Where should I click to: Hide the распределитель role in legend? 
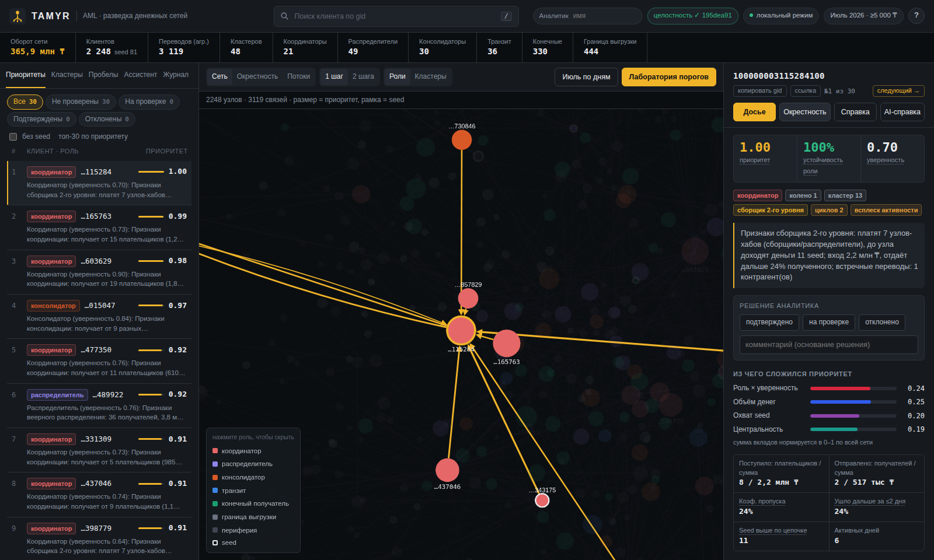point(242,464)
